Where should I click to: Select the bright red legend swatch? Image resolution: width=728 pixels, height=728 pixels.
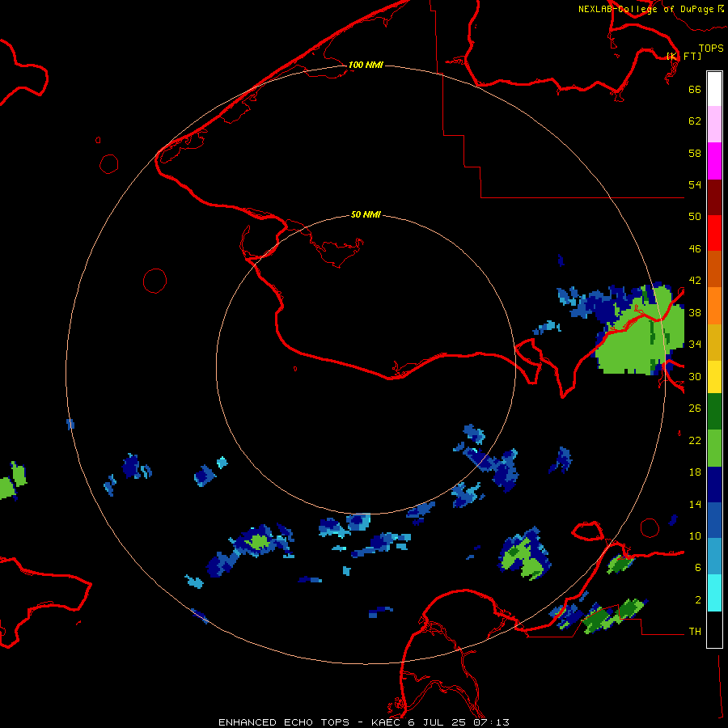714,233
